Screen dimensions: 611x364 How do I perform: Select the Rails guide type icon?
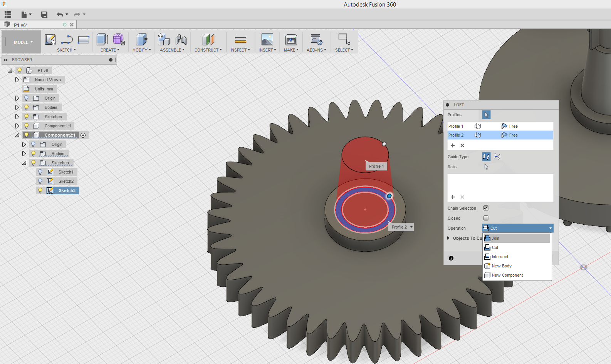pos(486,157)
